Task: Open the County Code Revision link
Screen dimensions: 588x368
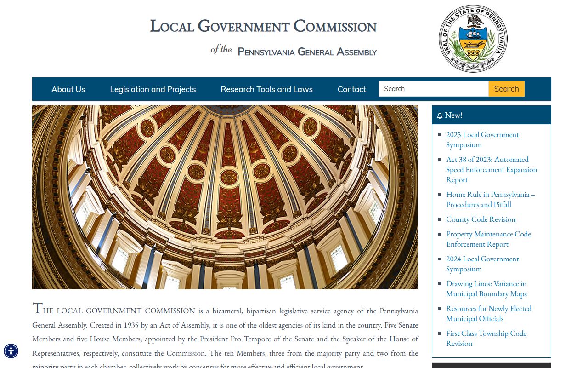Action: (481, 219)
